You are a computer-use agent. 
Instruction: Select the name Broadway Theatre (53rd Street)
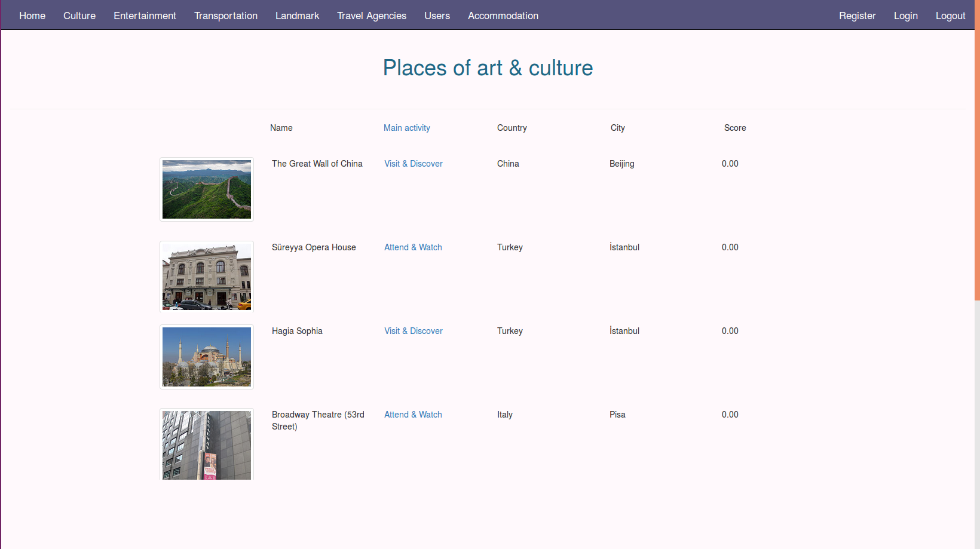[318, 421]
